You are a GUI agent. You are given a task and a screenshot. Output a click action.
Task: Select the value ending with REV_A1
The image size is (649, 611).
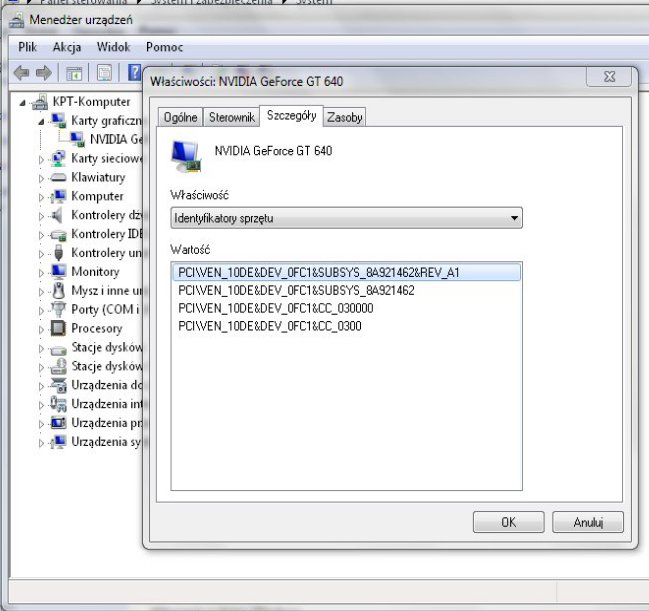click(x=346, y=272)
